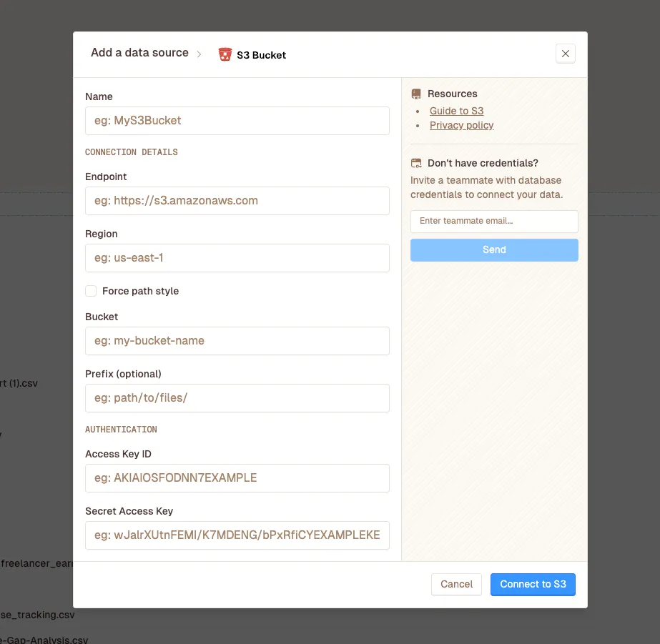The height and width of the screenshot is (644, 660).
Task: Click the credentials card icon
Action: [416, 163]
